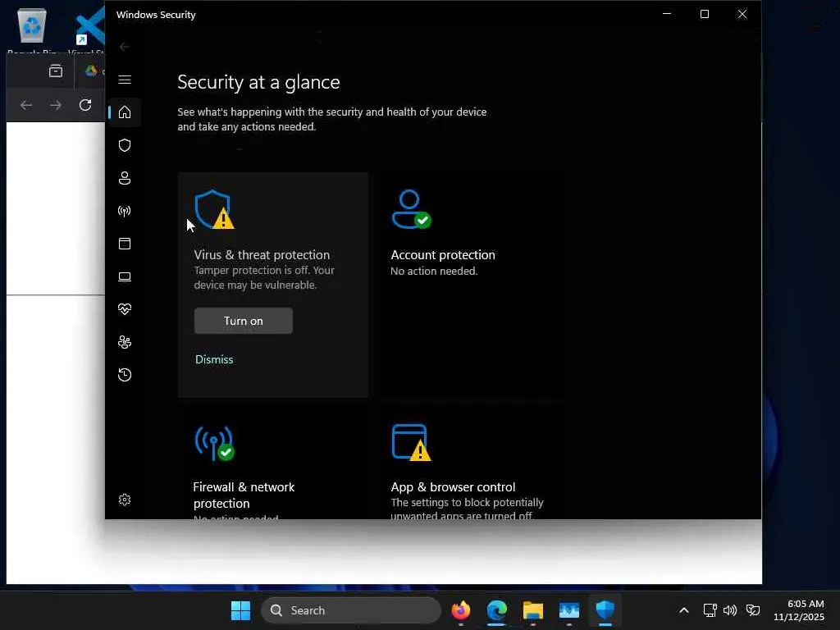Open Microsoft Edge from the taskbar

coord(497,610)
